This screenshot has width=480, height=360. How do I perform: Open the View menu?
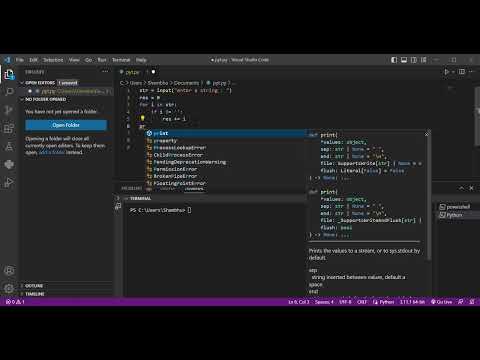[x=74, y=60]
